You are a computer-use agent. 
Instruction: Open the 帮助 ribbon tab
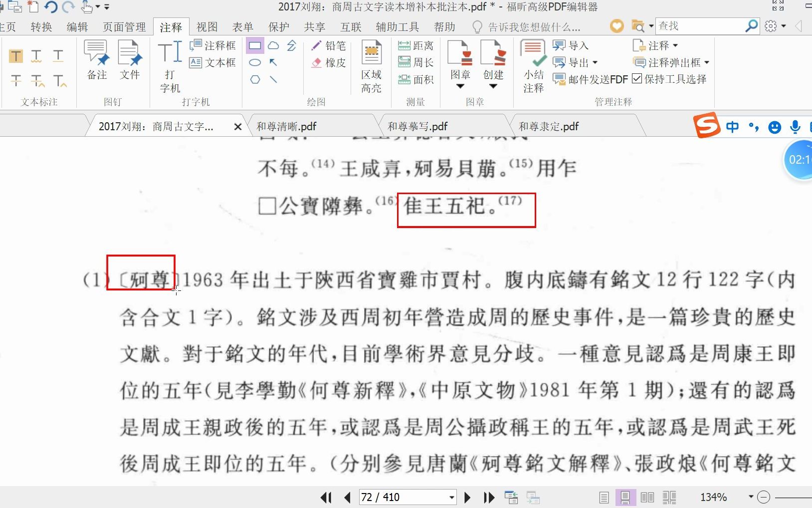coord(444,27)
